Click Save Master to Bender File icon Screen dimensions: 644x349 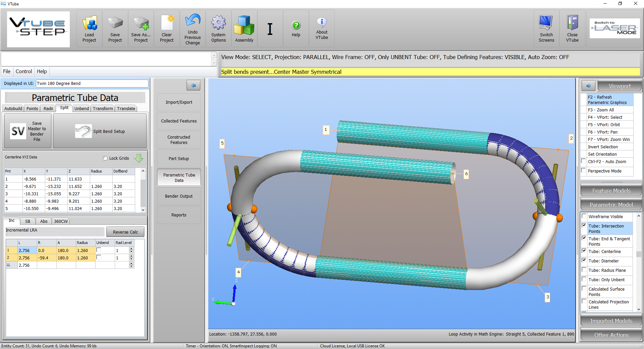tap(18, 131)
